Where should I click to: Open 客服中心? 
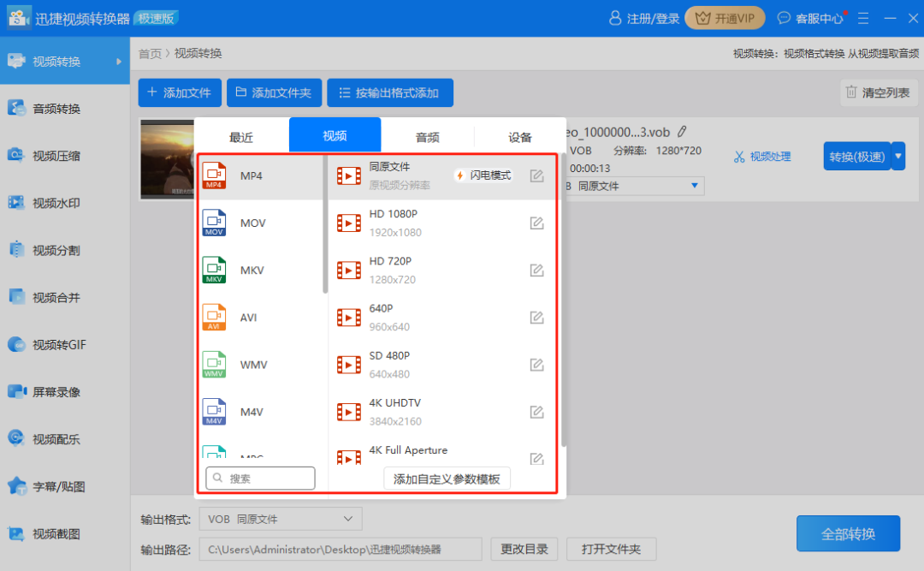click(x=811, y=18)
